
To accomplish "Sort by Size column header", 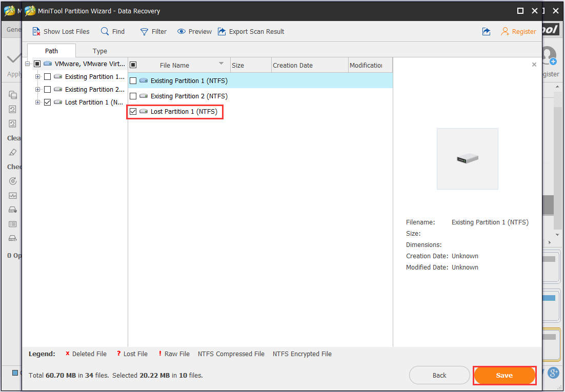I will pyautogui.click(x=251, y=65).
